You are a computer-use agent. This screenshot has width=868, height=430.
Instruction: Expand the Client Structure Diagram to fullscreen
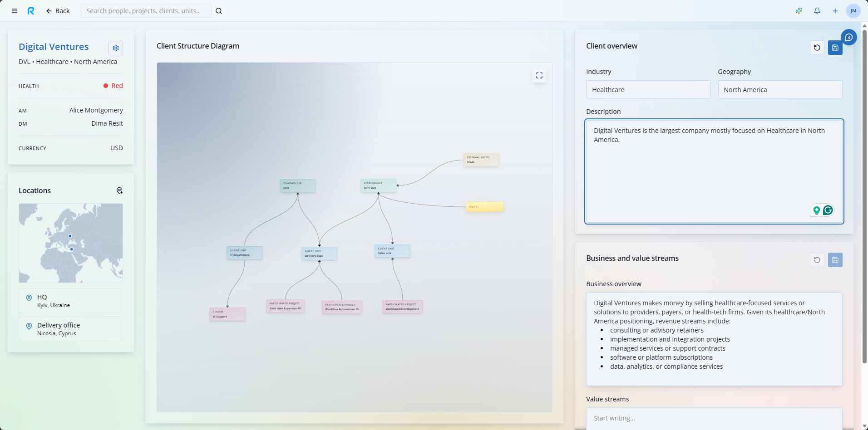[539, 75]
